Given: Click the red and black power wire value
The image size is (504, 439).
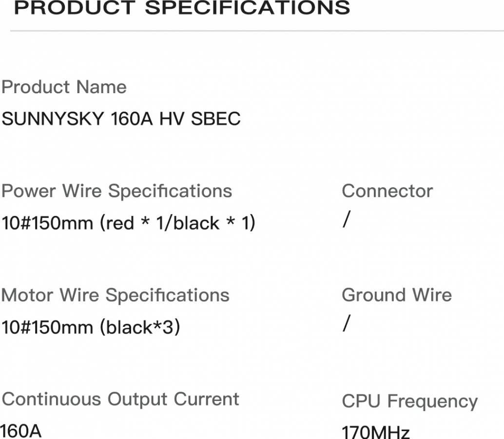Looking at the screenshot, I should point(128,222).
